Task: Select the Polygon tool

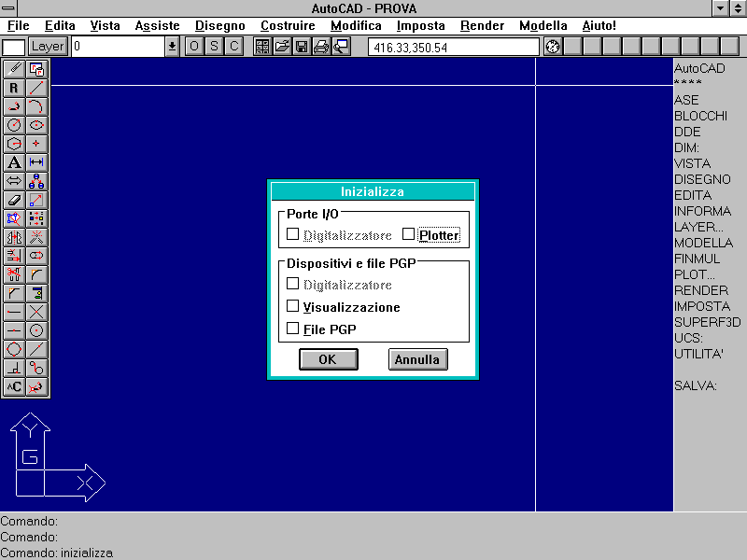Action: [x=14, y=144]
